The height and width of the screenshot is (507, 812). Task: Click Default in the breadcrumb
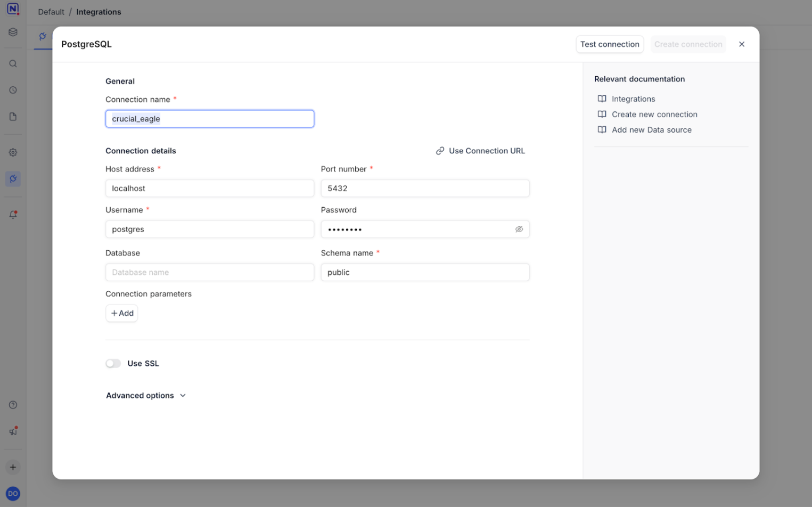pos(51,12)
